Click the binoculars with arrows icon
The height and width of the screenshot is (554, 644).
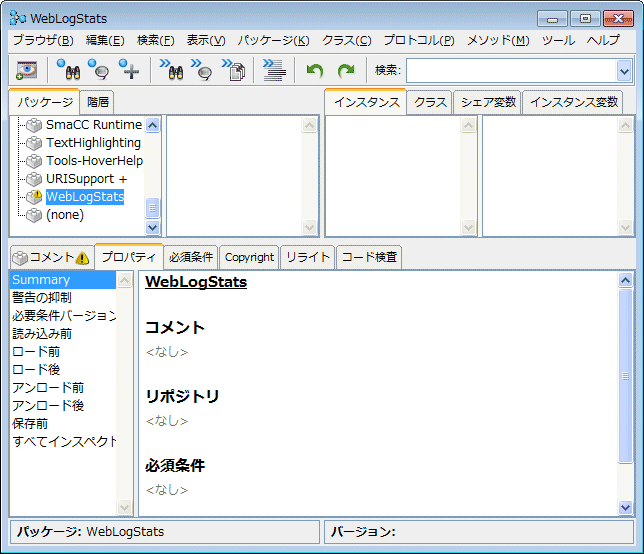pyautogui.click(x=171, y=70)
